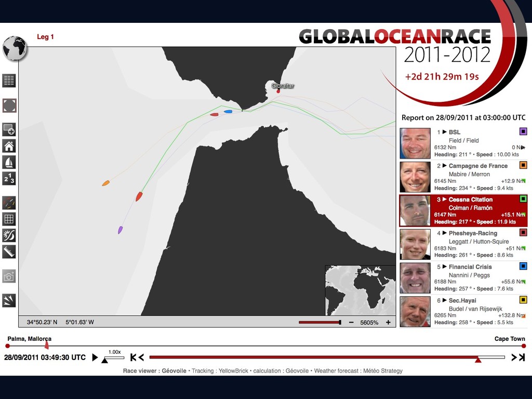Image resolution: width=532 pixels, height=399 pixels.
Task: Click the map zoom level slider
Action: pos(320,322)
